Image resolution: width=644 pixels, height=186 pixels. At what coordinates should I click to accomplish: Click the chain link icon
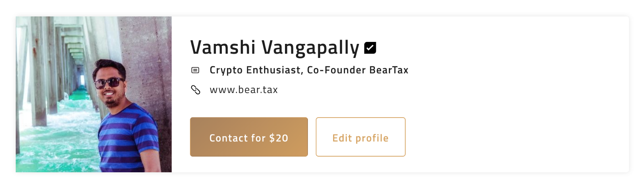[195, 90]
